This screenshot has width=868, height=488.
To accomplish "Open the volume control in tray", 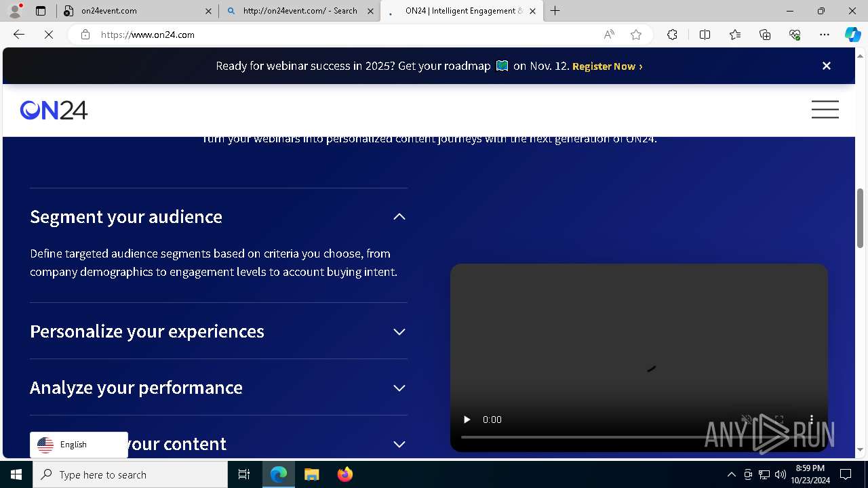I will 781,474.
